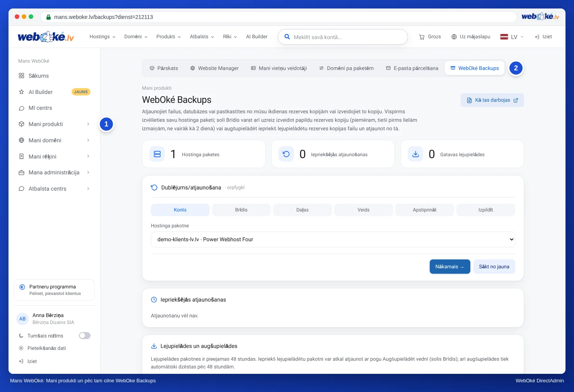Viewport: 574px width, 392px height.
Task: Click the AI Builder star icon
Action: point(22,92)
